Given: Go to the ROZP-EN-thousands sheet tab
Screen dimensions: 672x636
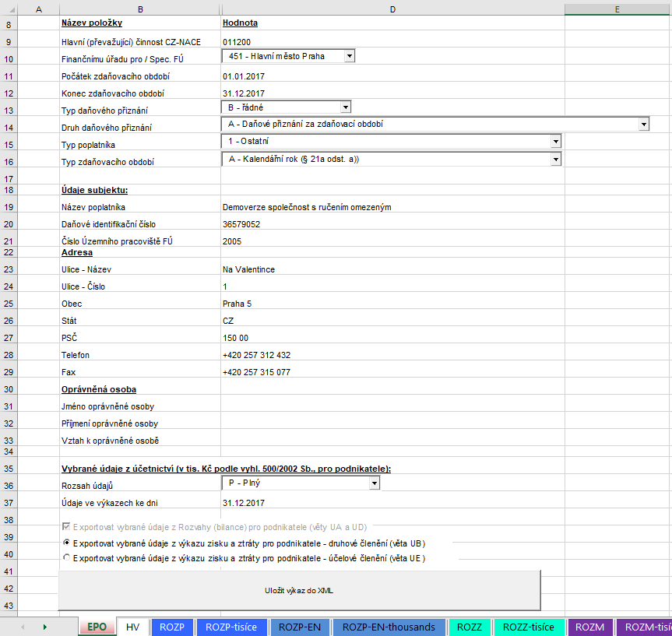Looking at the screenshot, I should (x=389, y=627).
